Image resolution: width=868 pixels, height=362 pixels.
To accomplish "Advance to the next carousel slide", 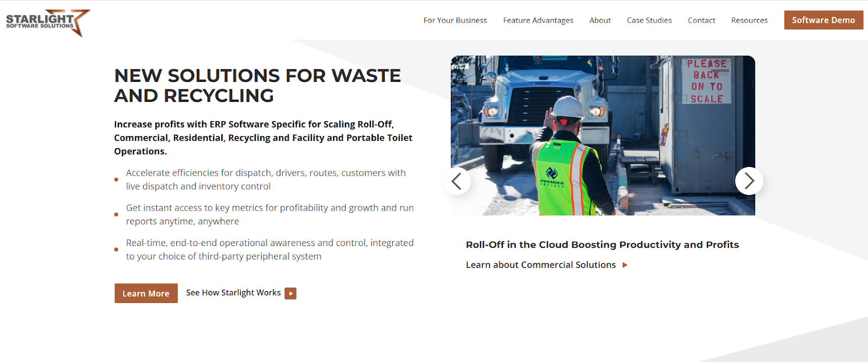I will [x=749, y=180].
